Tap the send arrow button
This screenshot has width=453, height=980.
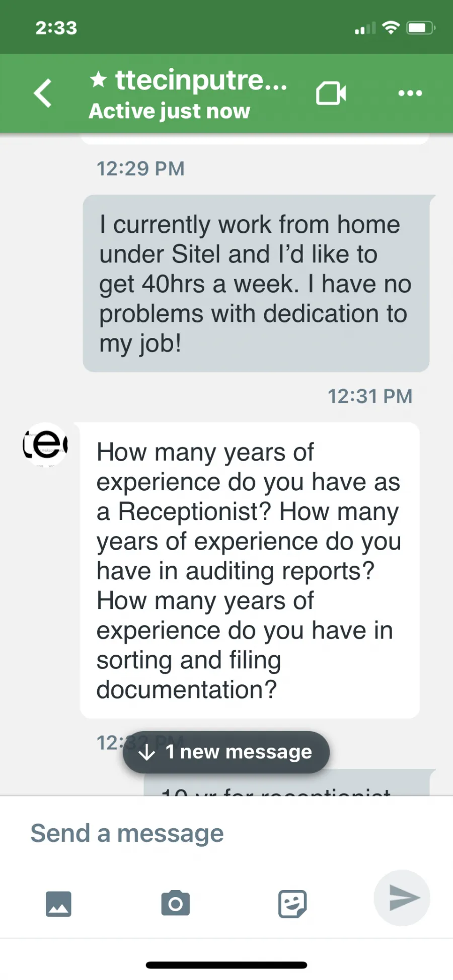click(402, 898)
